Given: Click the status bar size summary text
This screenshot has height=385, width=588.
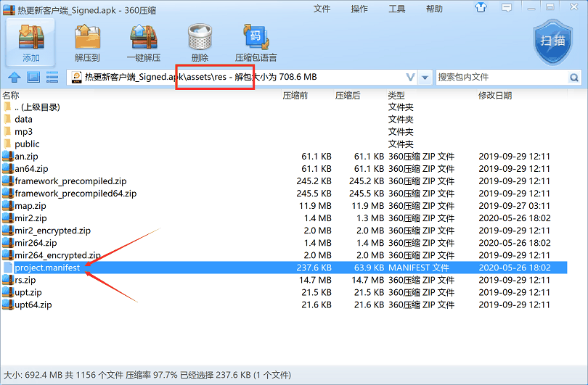Looking at the screenshot, I should click(147, 375).
